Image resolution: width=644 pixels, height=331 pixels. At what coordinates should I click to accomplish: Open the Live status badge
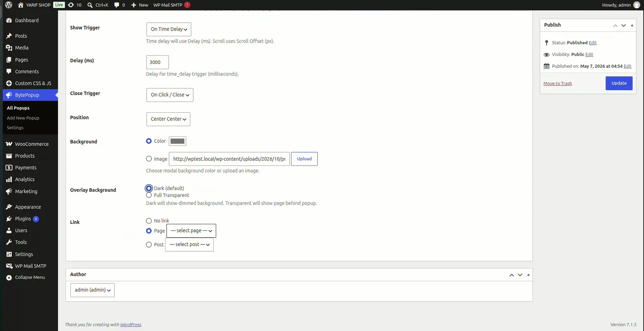tap(59, 5)
